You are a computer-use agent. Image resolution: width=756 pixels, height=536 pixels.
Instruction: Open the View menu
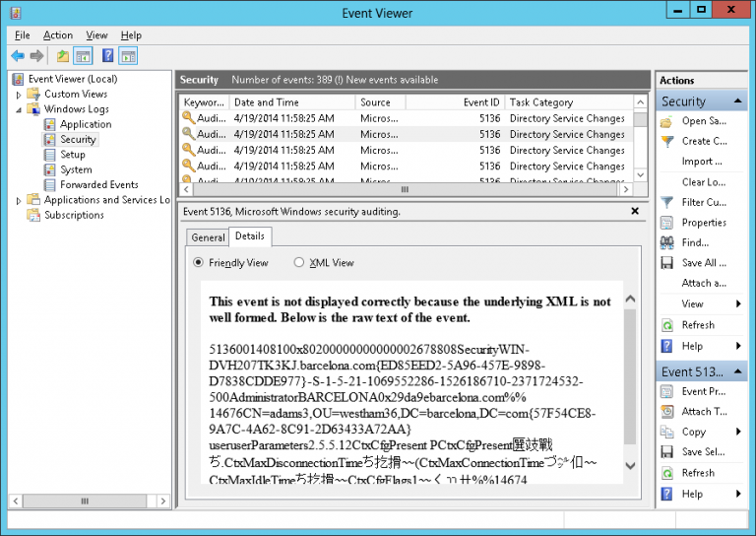(x=96, y=35)
